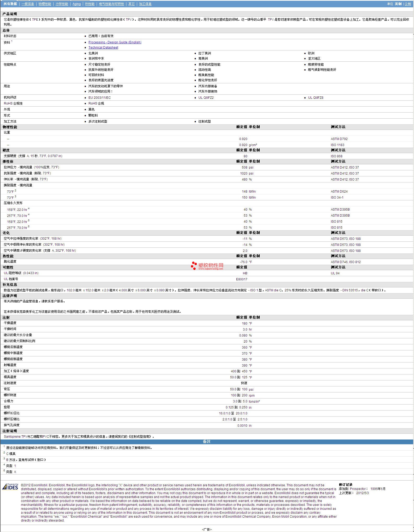This screenshot has height=532, width=414.
Task: Click the 多次注射成型 processing method
Action: coord(98,122)
